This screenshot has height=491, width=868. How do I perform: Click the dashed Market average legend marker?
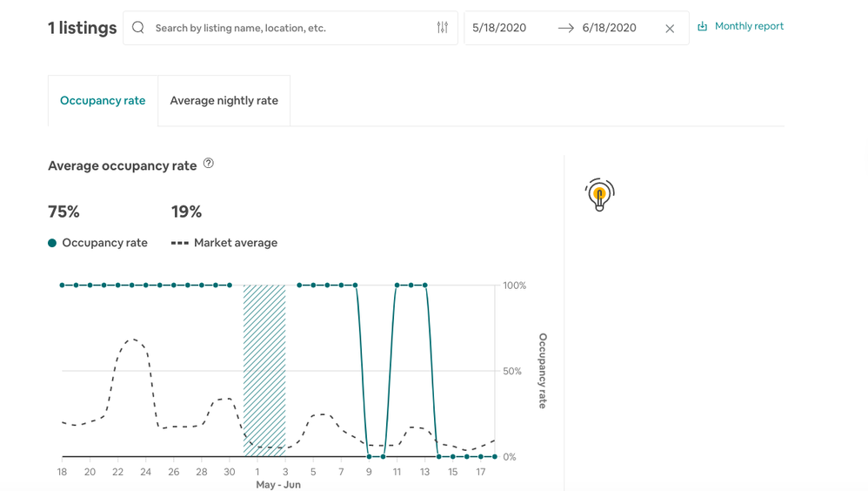(180, 243)
